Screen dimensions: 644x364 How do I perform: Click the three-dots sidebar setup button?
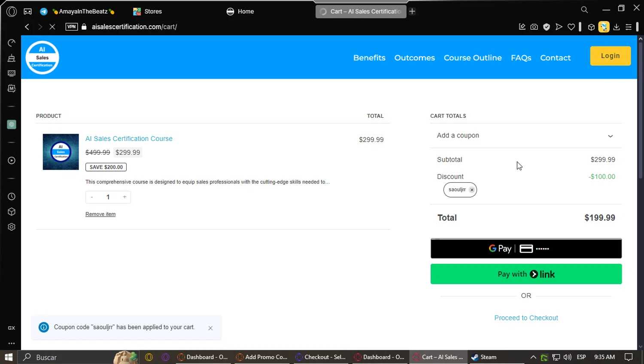[x=12, y=343]
